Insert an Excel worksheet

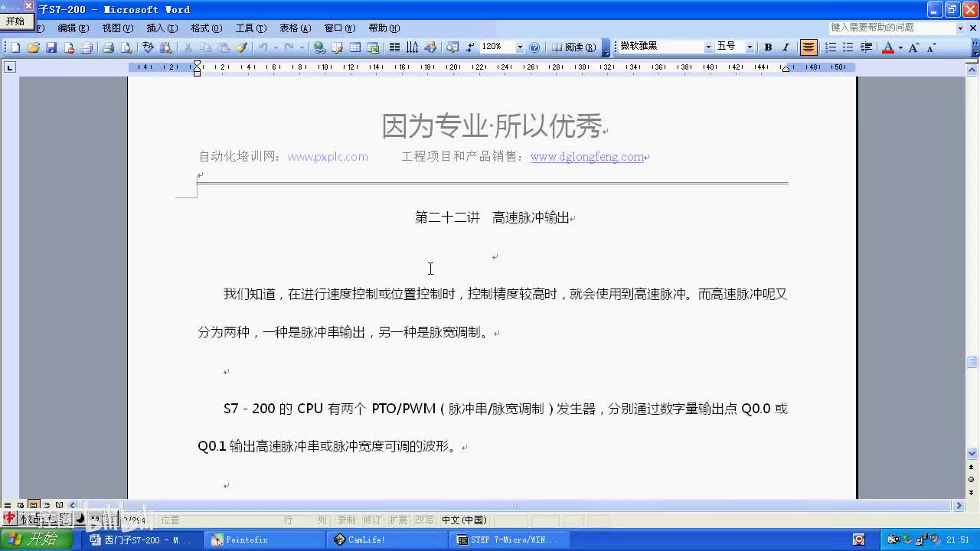tap(373, 47)
